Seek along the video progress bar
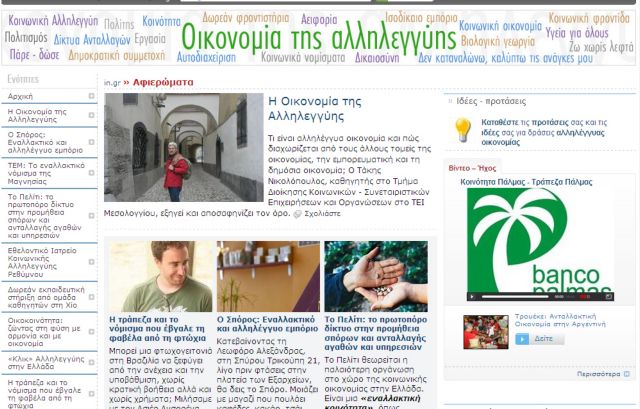Screen dimensions: 640x409 [516, 297]
